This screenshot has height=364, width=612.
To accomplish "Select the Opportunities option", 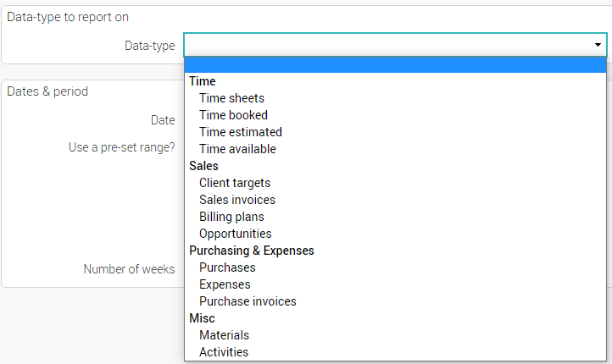I will [x=236, y=234].
